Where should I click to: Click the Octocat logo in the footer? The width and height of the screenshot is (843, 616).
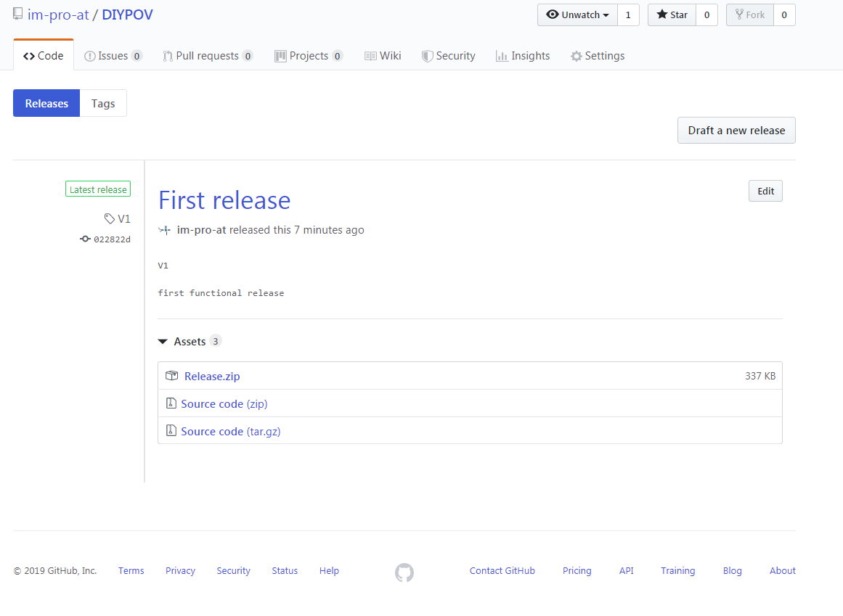pos(404,572)
